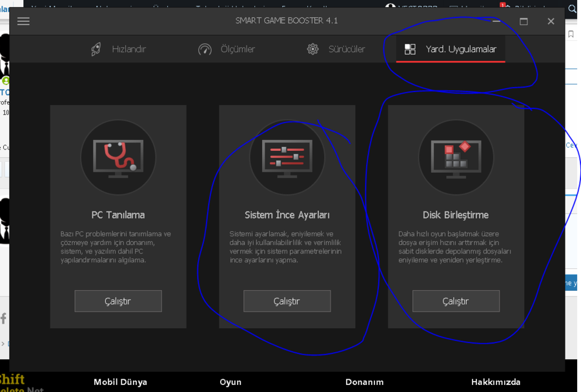
Task: Run Sistem İnce Ayarları with Çalıştır button
Action: (287, 301)
